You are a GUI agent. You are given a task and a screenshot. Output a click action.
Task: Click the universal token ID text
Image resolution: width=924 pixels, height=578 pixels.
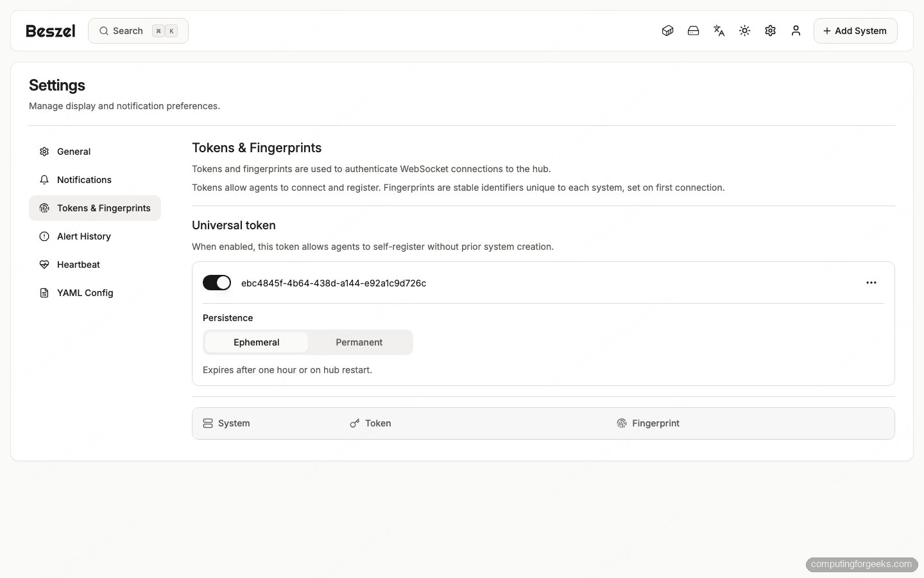coord(334,283)
